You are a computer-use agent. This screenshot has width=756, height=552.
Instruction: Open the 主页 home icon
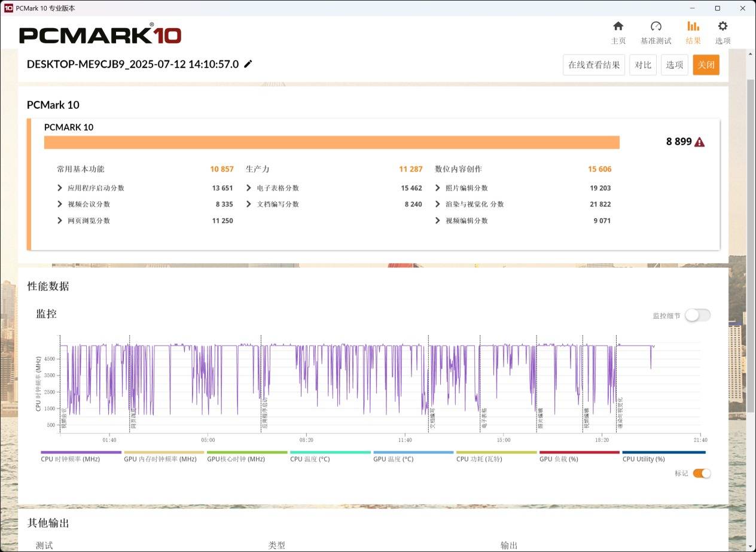[x=618, y=26]
